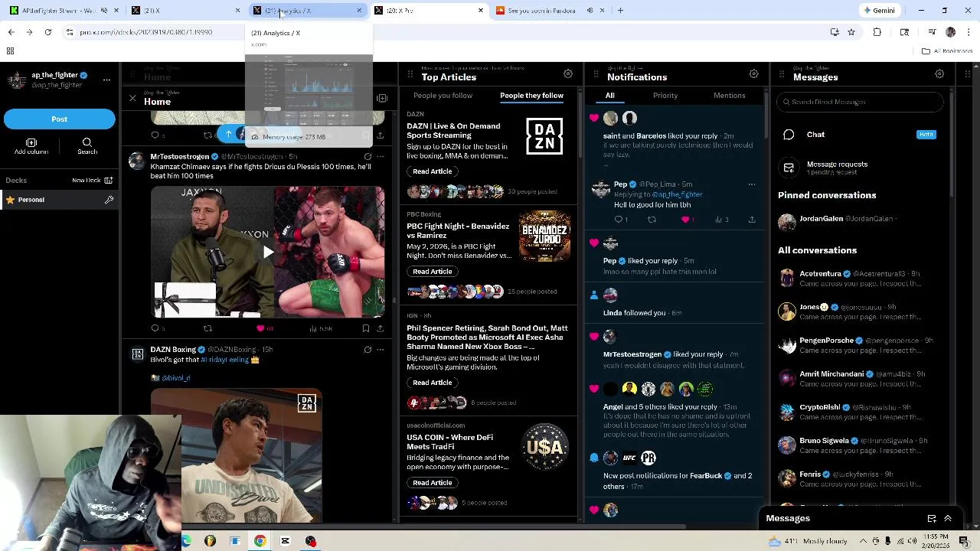Open conversation with PengenPorsche

point(861,345)
